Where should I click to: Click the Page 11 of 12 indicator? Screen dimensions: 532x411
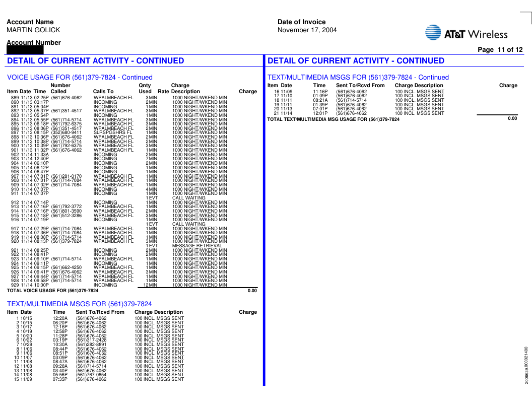coord(500,49)
